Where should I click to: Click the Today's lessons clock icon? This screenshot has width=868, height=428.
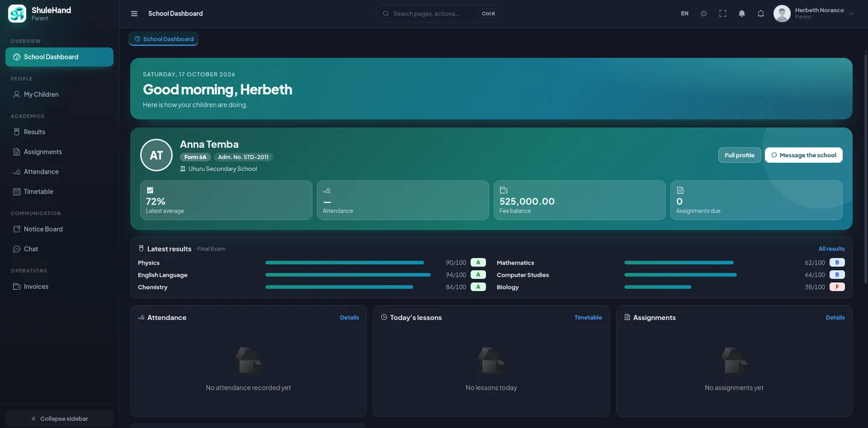click(x=384, y=317)
